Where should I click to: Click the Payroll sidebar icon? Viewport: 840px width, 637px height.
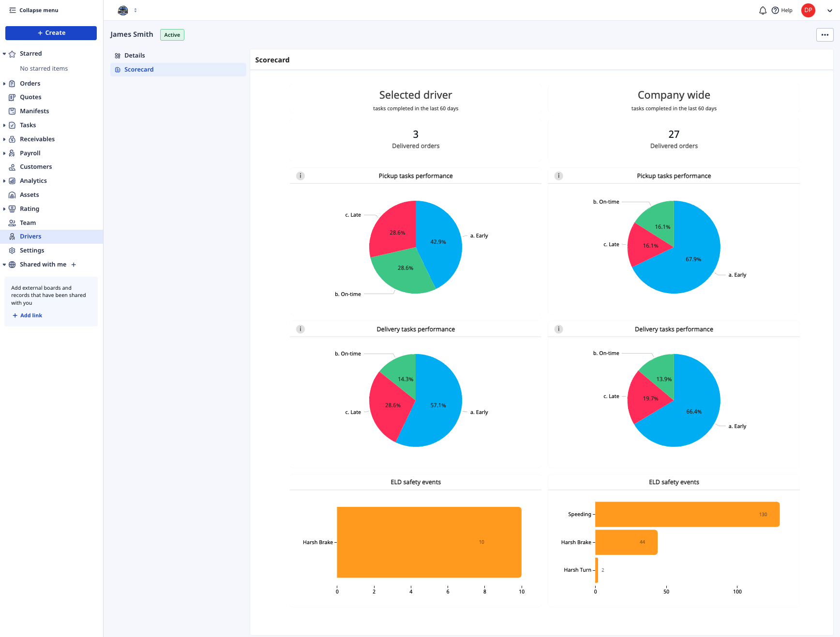click(12, 153)
